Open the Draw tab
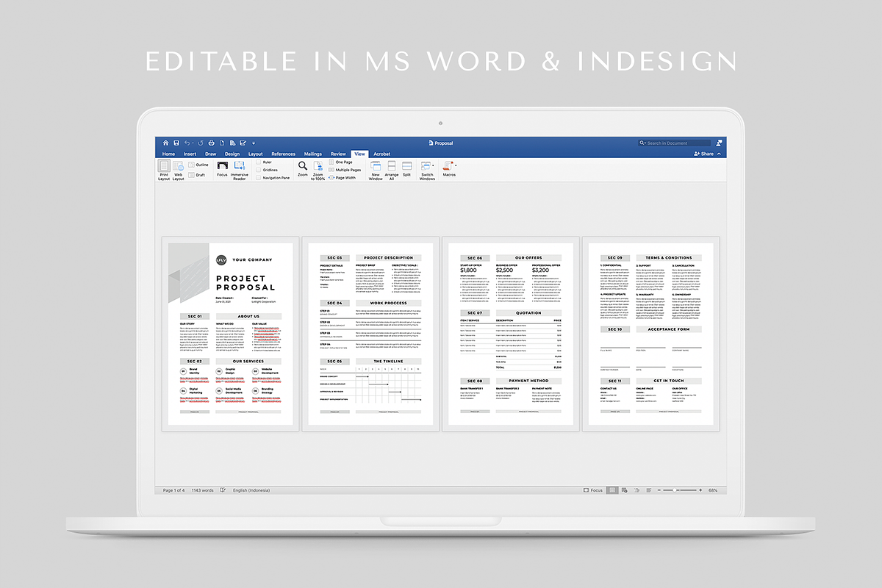The width and height of the screenshot is (882, 588). pyautogui.click(x=211, y=154)
